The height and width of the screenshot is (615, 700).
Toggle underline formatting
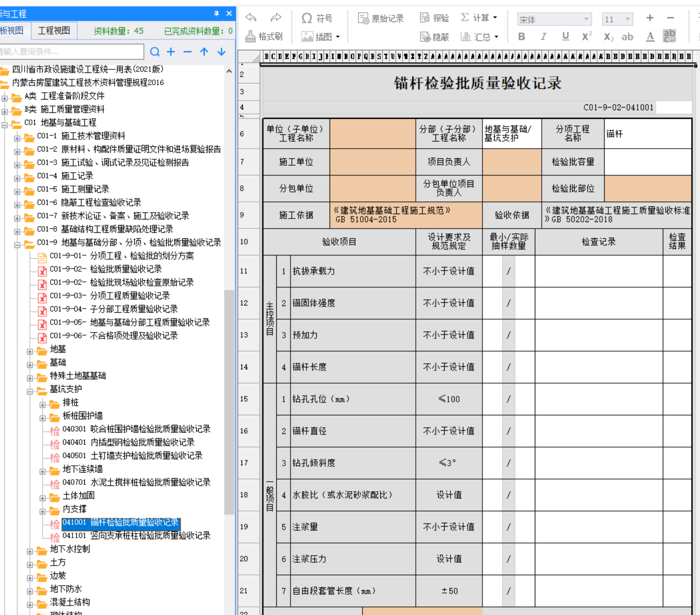[566, 36]
